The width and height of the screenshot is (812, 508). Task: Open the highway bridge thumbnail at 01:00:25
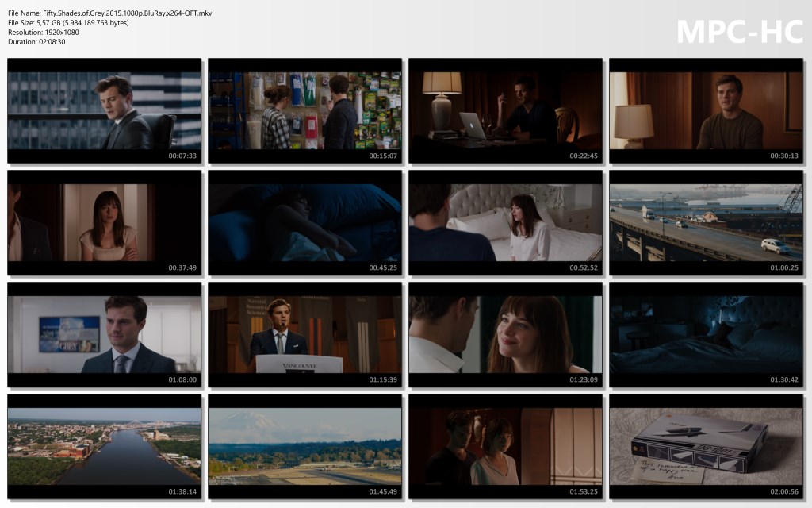[706, 223]
